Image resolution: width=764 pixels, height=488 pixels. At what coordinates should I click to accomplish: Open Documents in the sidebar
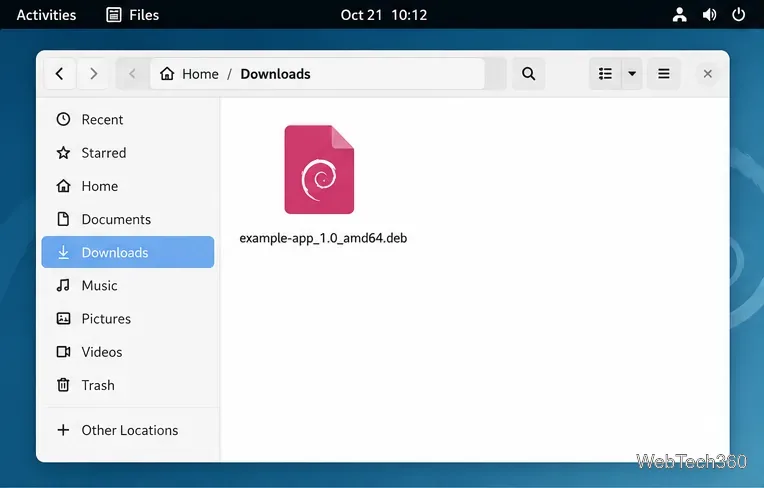pyautogui.click(x=128, y=219)
